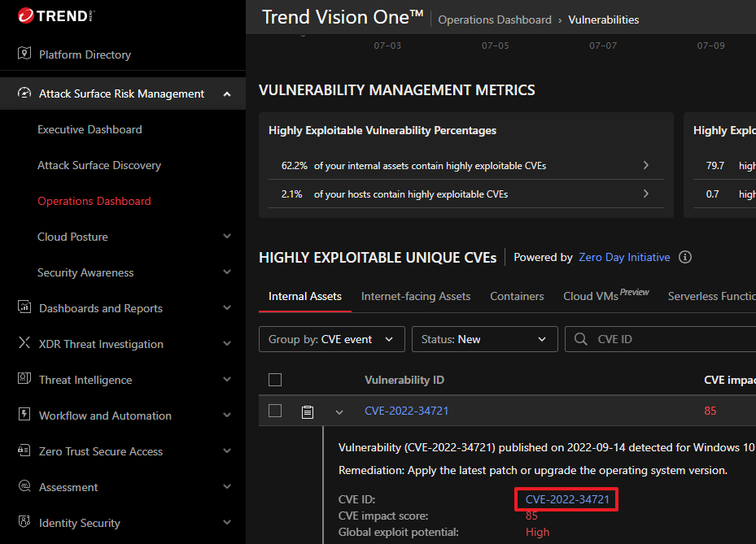Click the Zero Trust Secure Access icon
The image size is (756, 544).
tap(24, 451)
